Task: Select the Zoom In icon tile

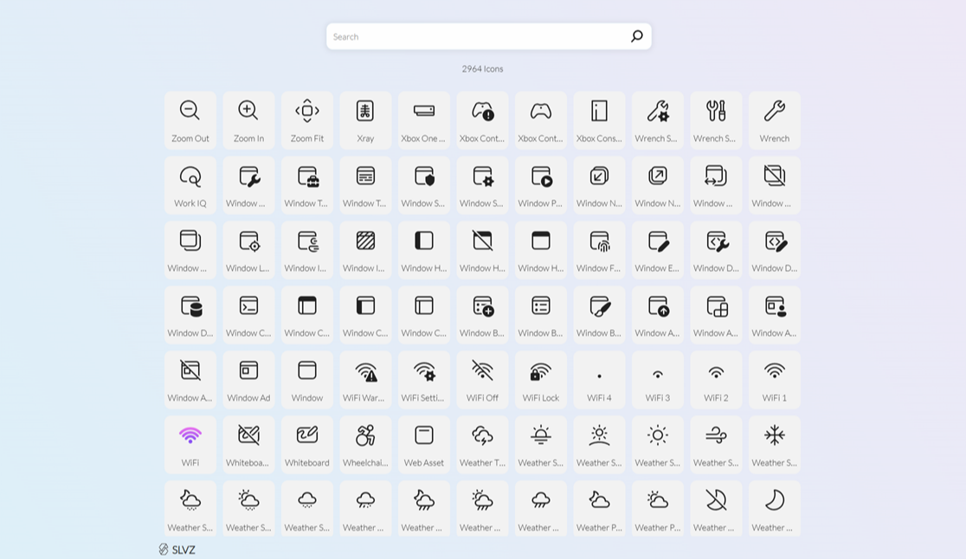Action: [x=249, y=120]
